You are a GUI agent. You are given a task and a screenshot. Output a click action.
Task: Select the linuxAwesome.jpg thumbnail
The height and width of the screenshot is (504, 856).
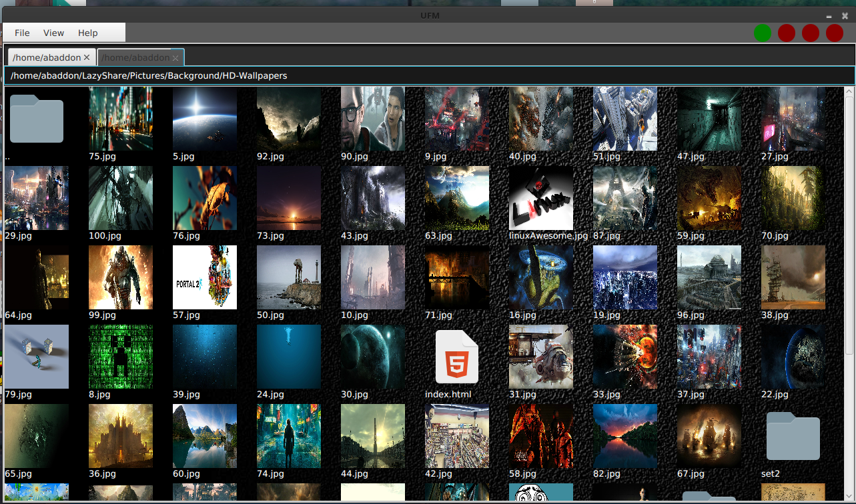pyautogui.click(x=541, y=198)
